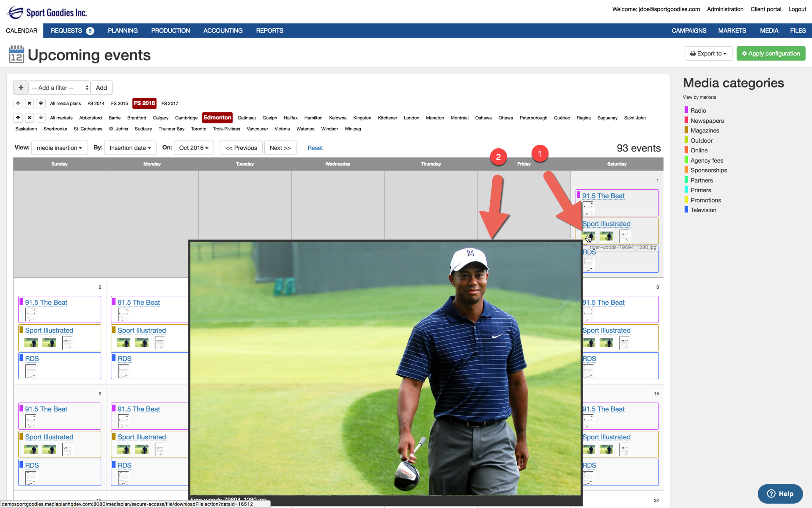This screenshot has height=508, width=812.
Task: Click the Radio category color swatch
Action: pyautogui.click(x=686, y=110)
